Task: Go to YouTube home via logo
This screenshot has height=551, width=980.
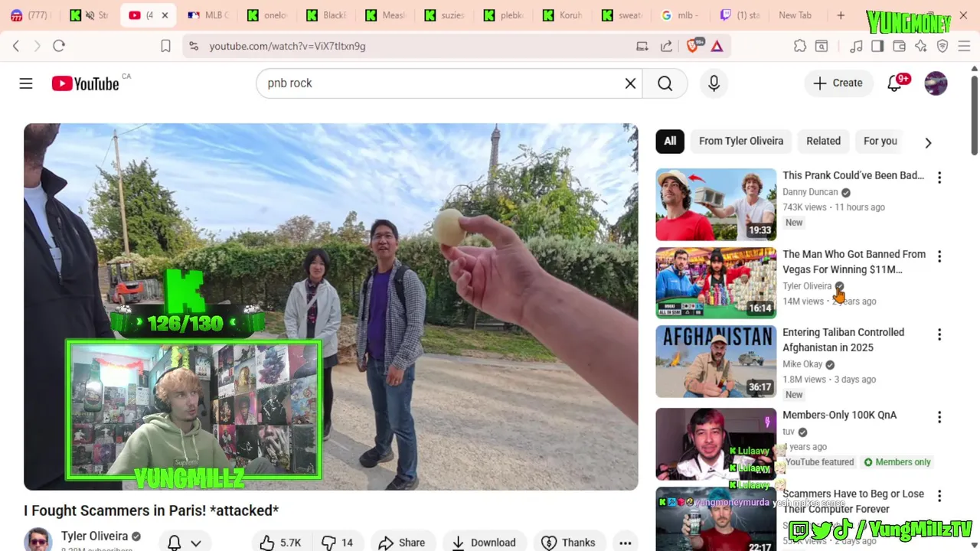Action: point(85,83)
